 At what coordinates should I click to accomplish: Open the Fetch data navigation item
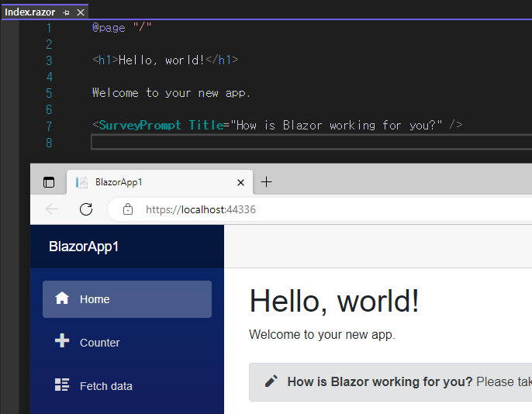point(127,386)
